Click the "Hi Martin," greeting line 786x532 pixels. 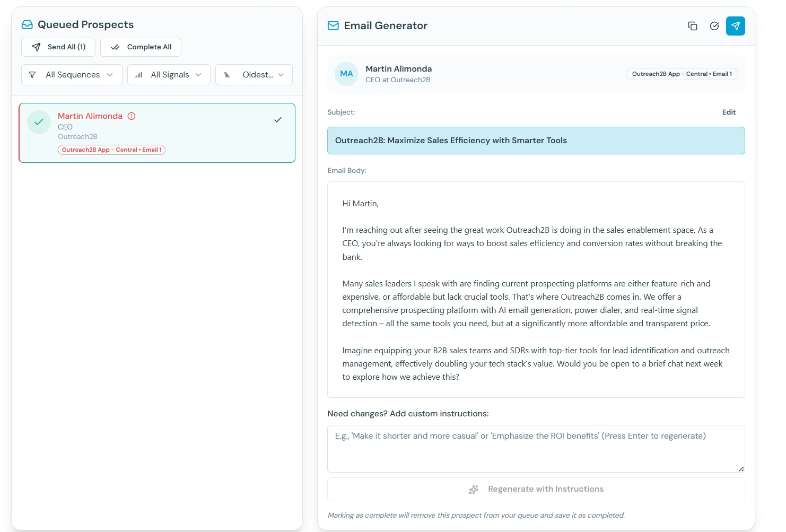[x=361, y=204]
